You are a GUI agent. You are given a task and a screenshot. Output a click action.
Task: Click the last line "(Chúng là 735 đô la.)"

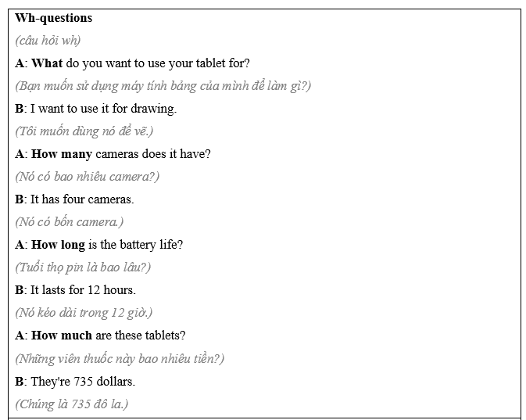pyautogui.click(x=72, y=404)
